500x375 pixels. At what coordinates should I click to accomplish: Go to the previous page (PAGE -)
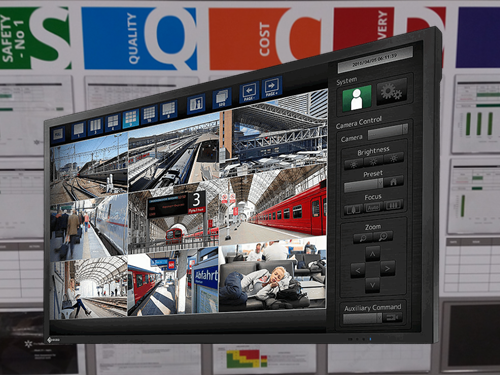tap(249, 92)
